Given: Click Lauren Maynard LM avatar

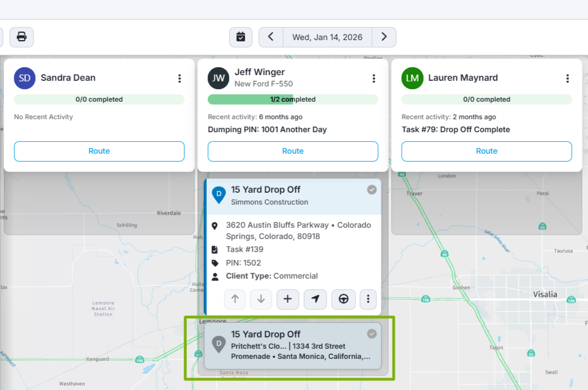Looking at the screenshot, I should point(412,78).
